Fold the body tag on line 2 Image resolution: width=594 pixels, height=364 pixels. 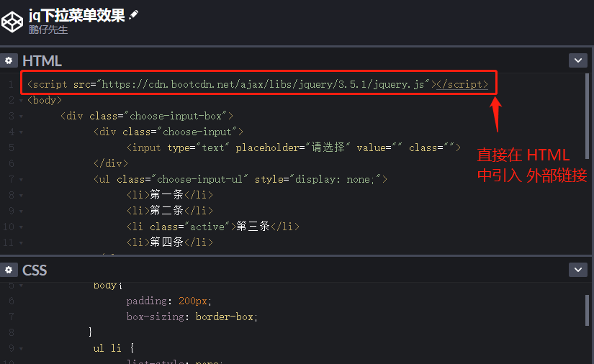[x=21, y=101]
